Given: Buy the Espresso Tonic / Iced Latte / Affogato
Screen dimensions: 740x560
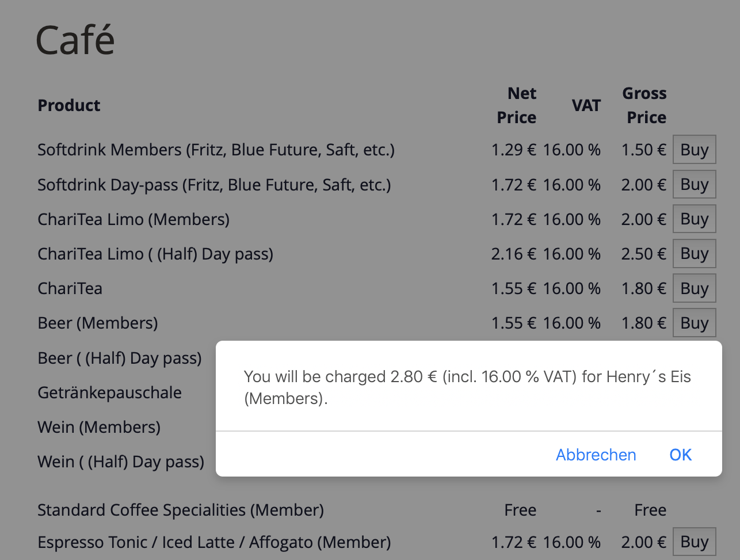Looking at the screenshot, I should pyautogui.click(x=694, y=541).
